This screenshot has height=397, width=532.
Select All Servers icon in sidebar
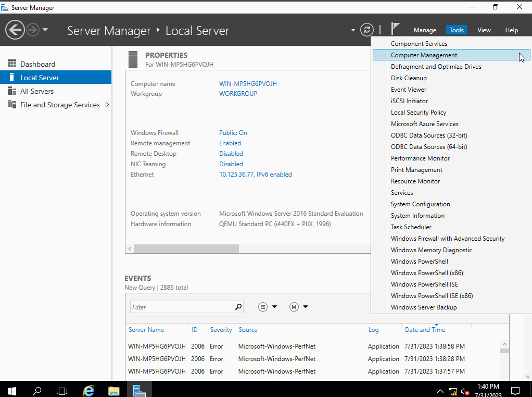coord(12,91)
